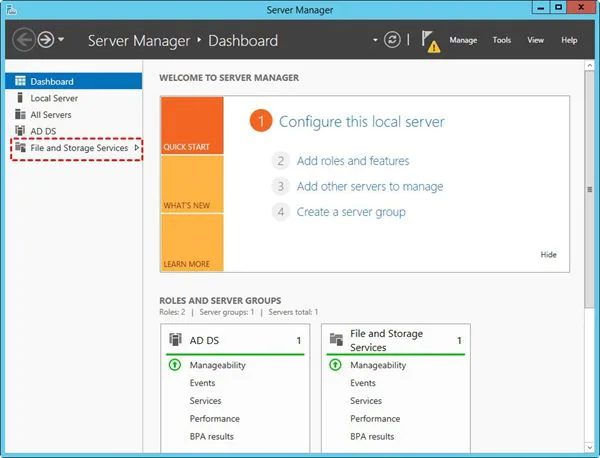Image resolution: width=600 pixels, height=458 pixels.
Task: Click Server Manager breadcrumb text
Action: [x=139, y=41]
